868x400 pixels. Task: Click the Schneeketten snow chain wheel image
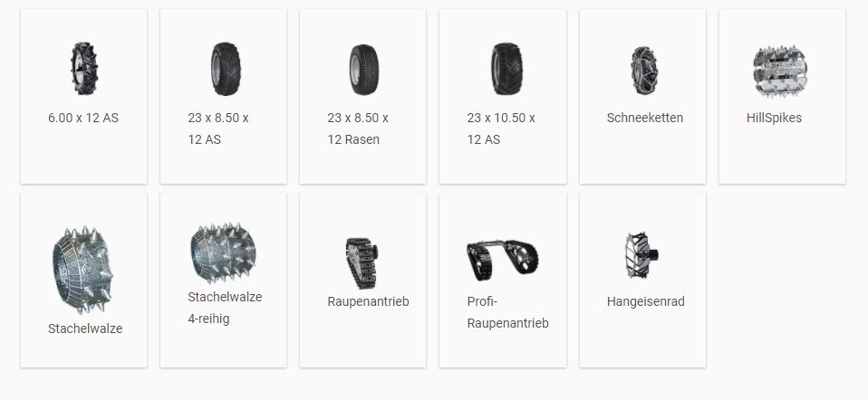pos(644,70)
